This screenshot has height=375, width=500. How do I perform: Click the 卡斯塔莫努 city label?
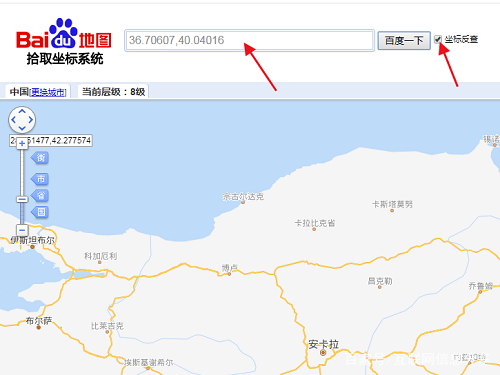[392, 204]
